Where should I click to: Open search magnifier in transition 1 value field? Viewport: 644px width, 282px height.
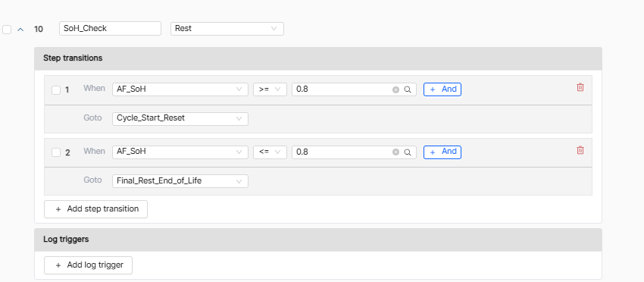[x=408, y=89]
